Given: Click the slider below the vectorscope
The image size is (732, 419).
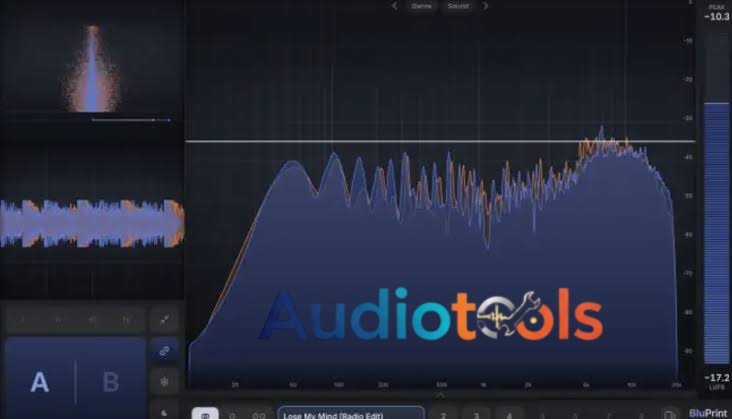Looking at the screenshot, I should click(x=131, y=120).
